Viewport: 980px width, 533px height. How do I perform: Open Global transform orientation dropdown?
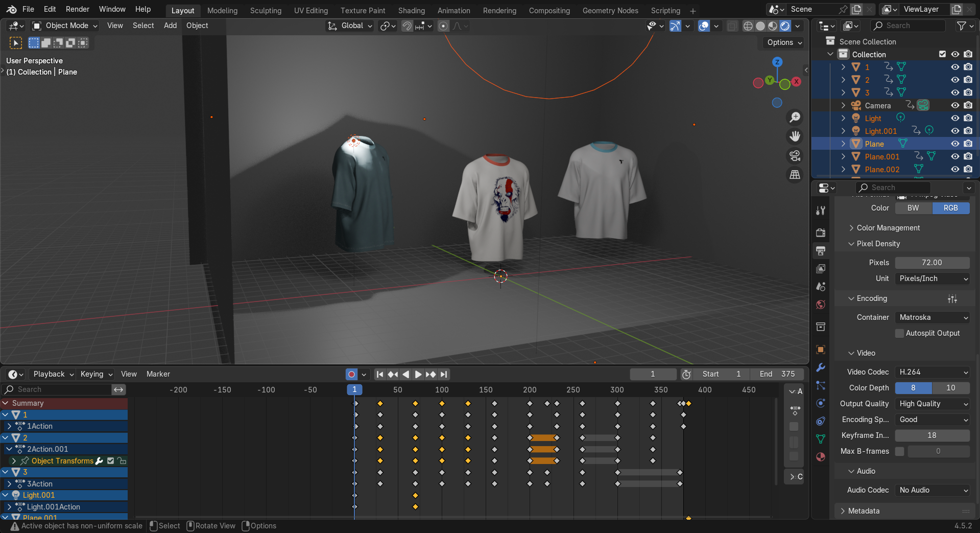point(350,26)
